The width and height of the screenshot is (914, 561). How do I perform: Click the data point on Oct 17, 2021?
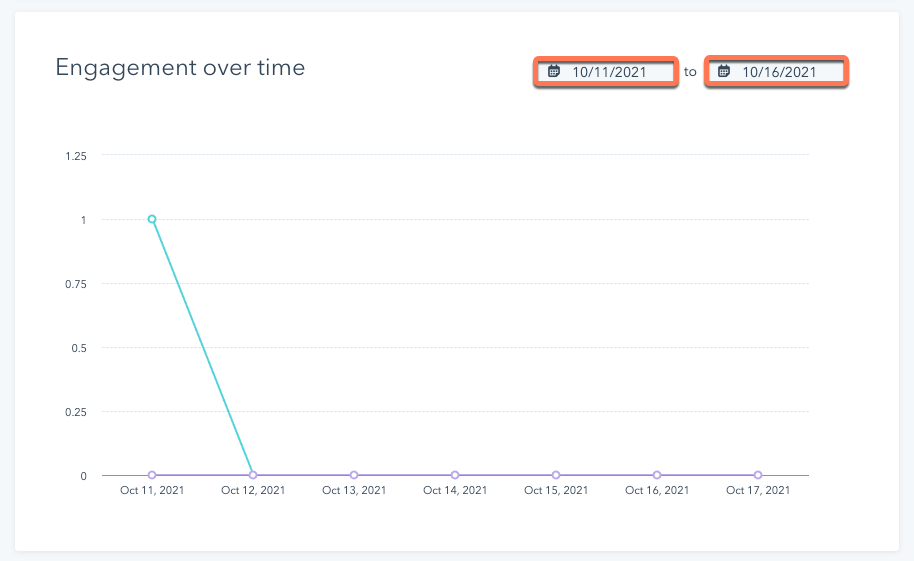[758, 475]
